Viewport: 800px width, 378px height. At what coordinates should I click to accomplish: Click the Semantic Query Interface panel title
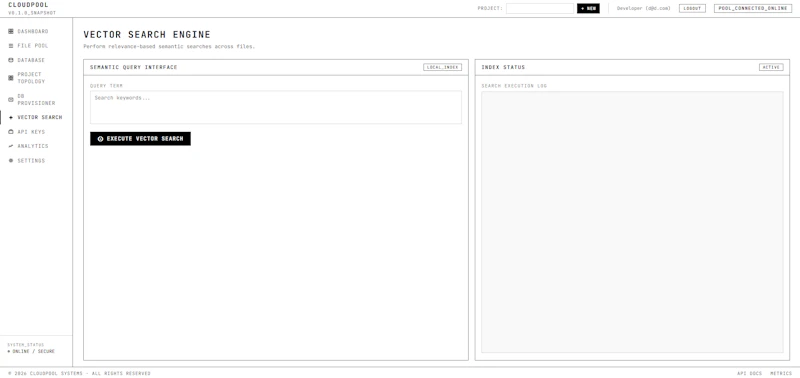[134, 67]
